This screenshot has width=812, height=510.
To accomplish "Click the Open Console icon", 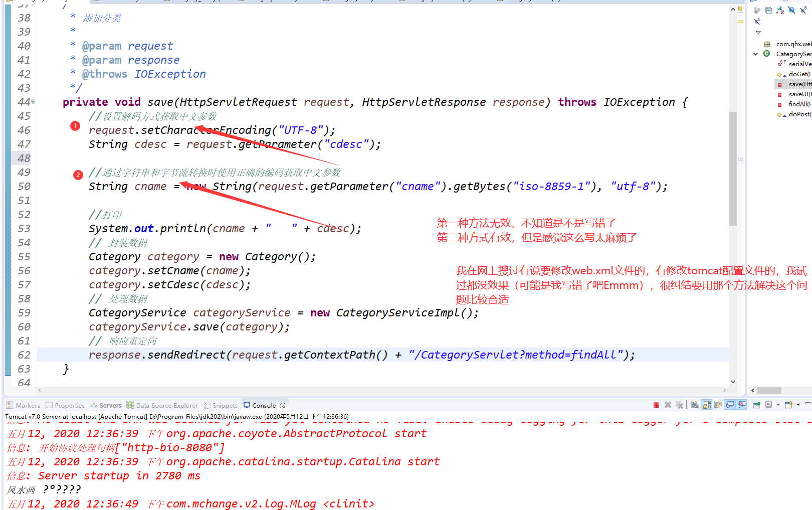I will [x=788, y=405].
